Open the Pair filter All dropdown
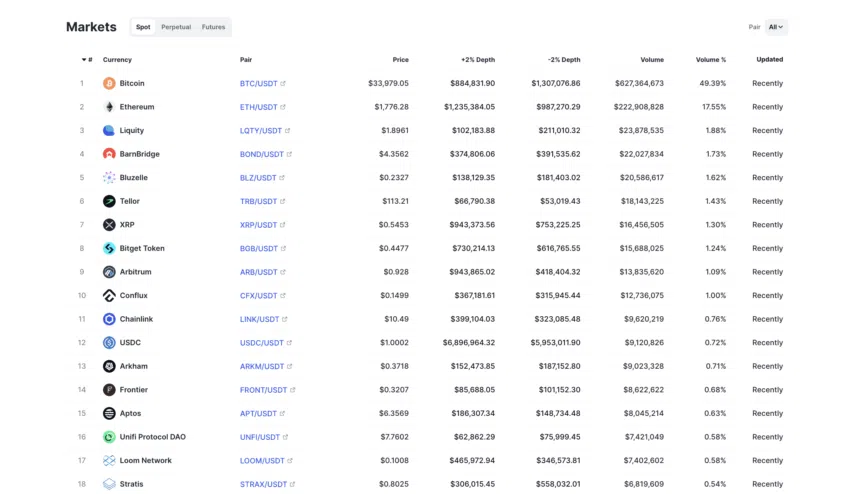Image resolution: width=850 pixels, height=494 pixels. point(776,27)
